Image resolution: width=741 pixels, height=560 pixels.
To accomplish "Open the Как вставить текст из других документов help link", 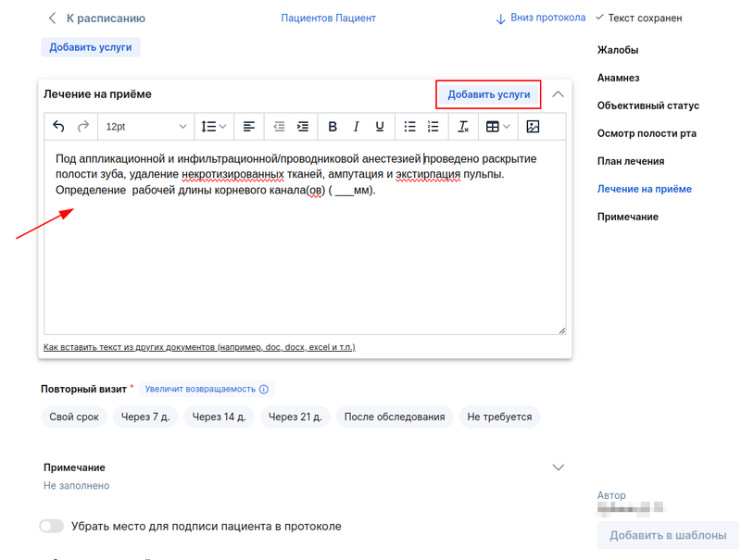I will (199, 347).
